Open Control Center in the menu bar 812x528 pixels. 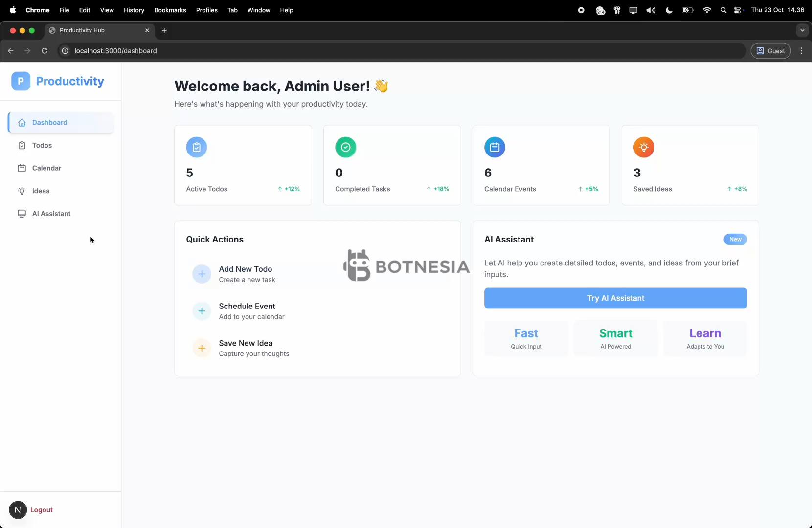tap(738, 10)
